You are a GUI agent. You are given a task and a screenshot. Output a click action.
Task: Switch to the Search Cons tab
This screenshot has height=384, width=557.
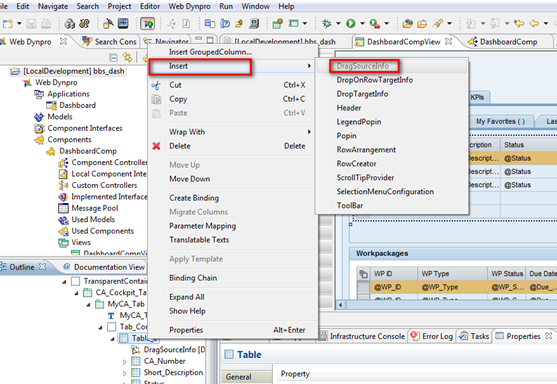[109, 42]
